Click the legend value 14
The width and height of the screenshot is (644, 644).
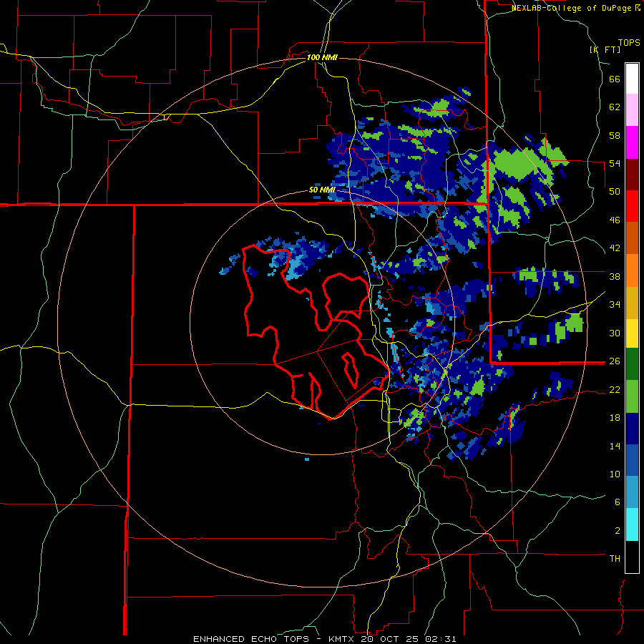[615, 446]
